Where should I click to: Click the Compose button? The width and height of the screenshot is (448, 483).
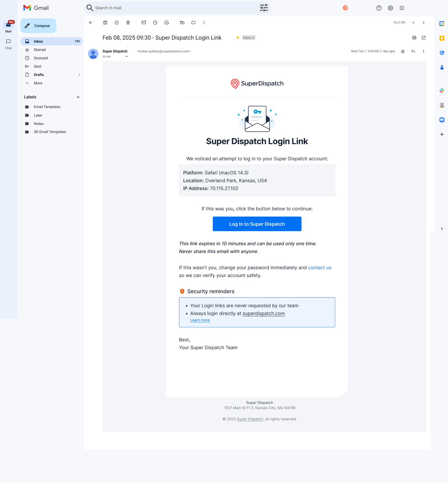point(38,26)
